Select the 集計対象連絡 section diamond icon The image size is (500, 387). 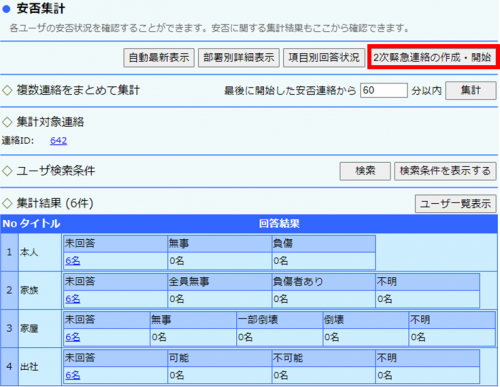pyautogui.click(x=7, y=122)
